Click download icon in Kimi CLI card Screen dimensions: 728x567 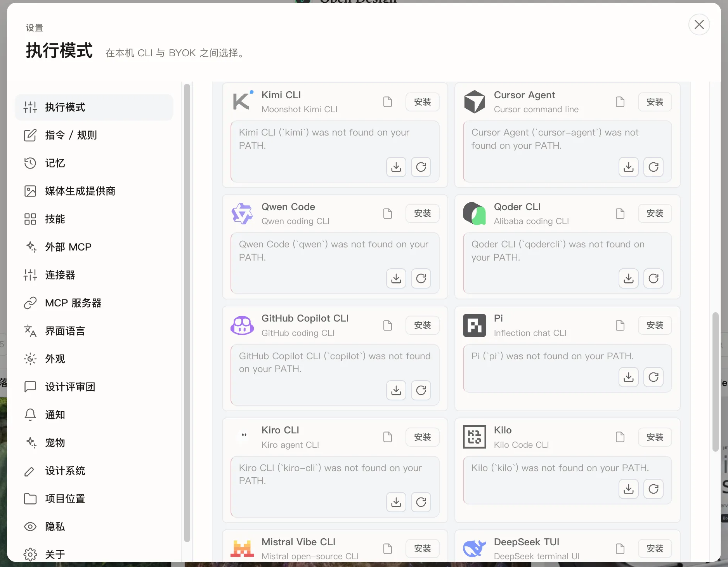tap(396, 167)
